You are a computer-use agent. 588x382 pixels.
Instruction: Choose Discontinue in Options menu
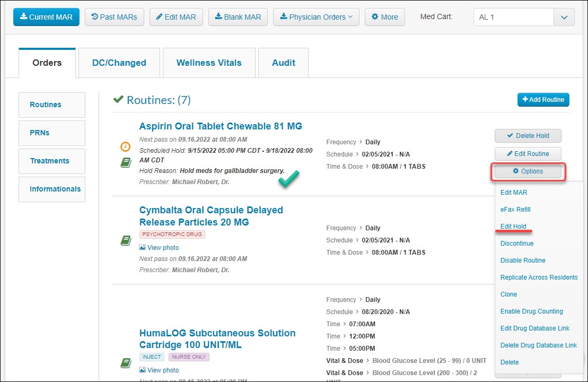(x=517, y=243)
